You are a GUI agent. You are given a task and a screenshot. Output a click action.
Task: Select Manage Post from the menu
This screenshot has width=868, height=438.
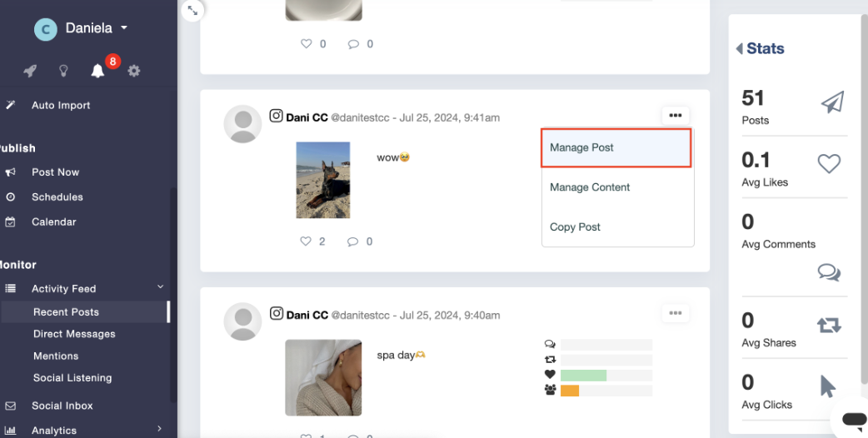click(616, 148)
